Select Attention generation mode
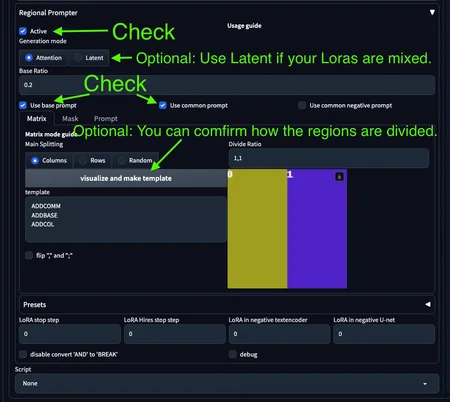450x402 pixels. [x=44, y=58]
